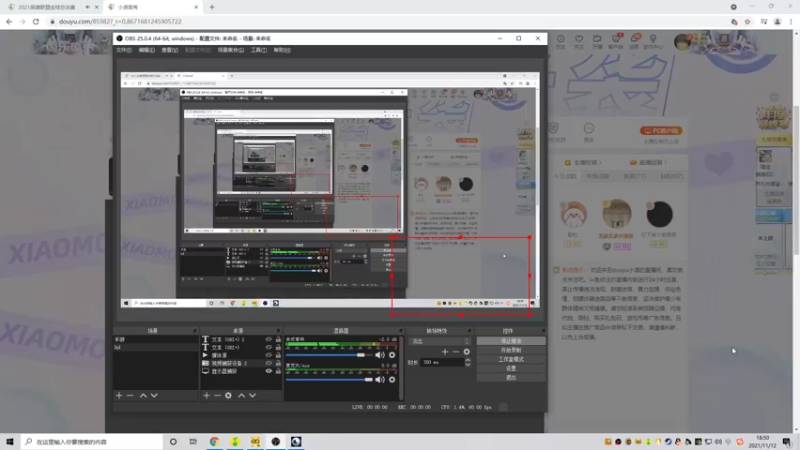Image resolution: width=800 pixels, height=450 pixels.
Task: Pop out the mixer dock panel
Action: coord(401,331)
